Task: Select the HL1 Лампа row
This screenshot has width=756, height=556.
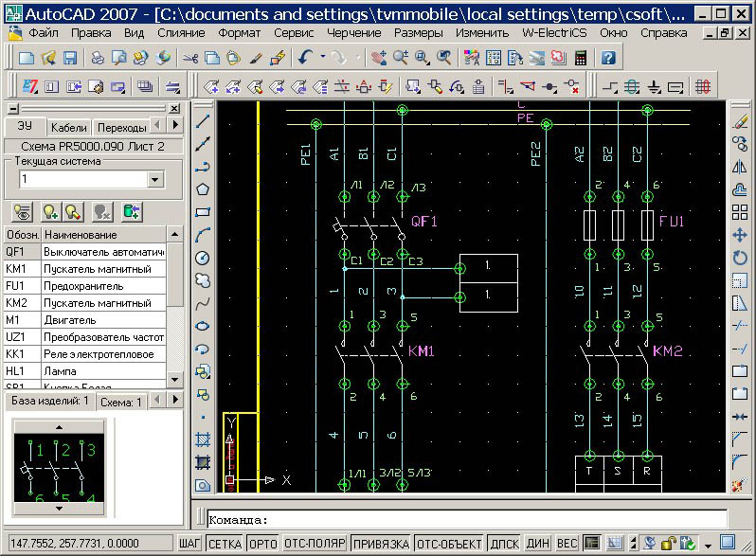Action: pos(85,371)
